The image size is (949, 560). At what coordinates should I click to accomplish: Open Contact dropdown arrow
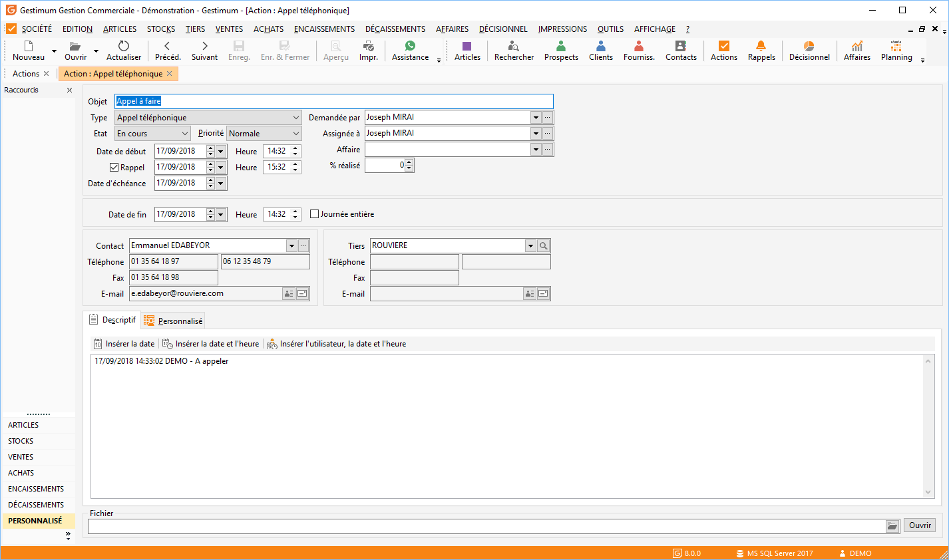click(x=291, y=246)
